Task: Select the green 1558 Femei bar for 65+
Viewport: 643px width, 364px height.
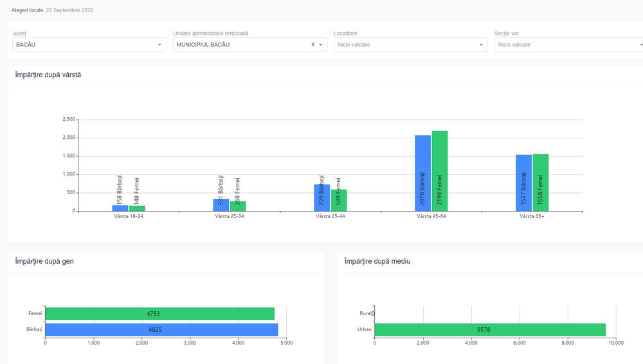Action: (x=540, y=182)
